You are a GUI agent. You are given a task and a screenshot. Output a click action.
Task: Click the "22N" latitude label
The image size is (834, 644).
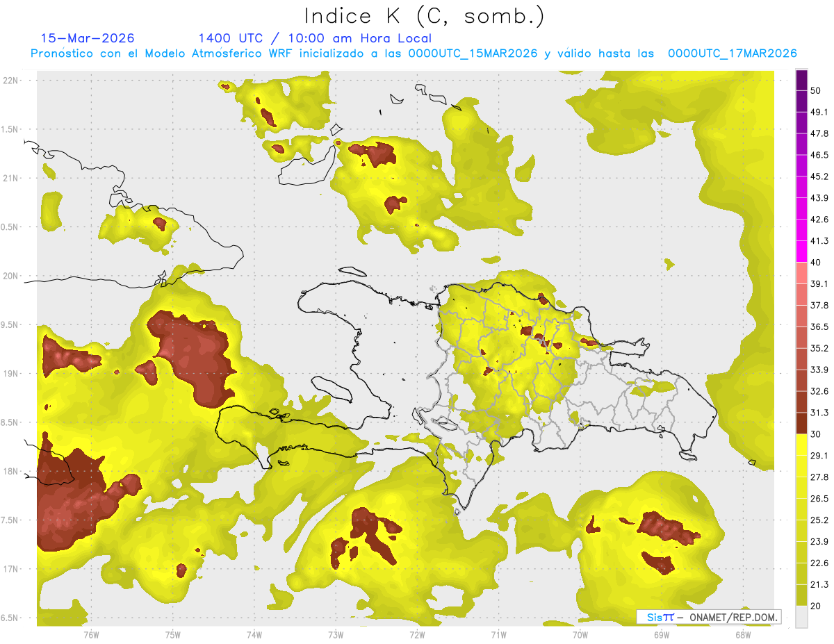pyautogui.click(x=11, y=80)
